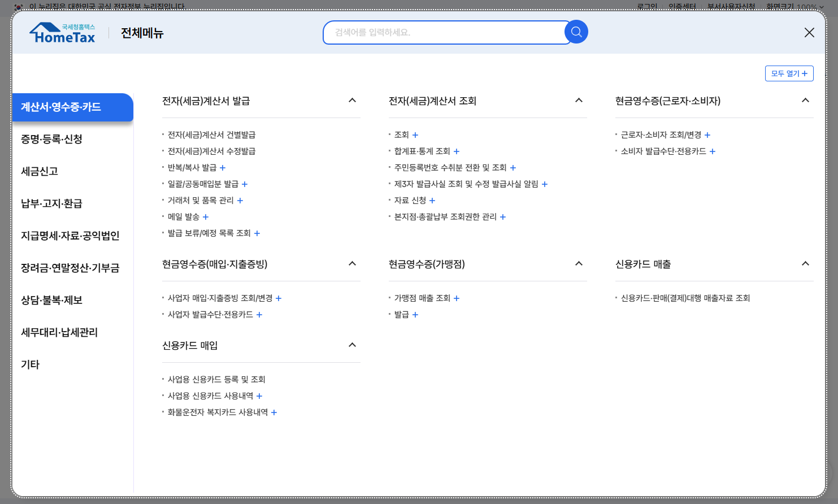
Task: Expand plus icon next to 자료 신청
Action: (432, 201)
